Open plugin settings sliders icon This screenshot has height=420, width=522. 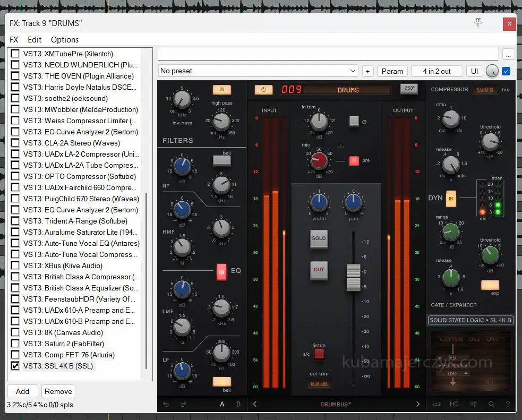click(473, 404)
